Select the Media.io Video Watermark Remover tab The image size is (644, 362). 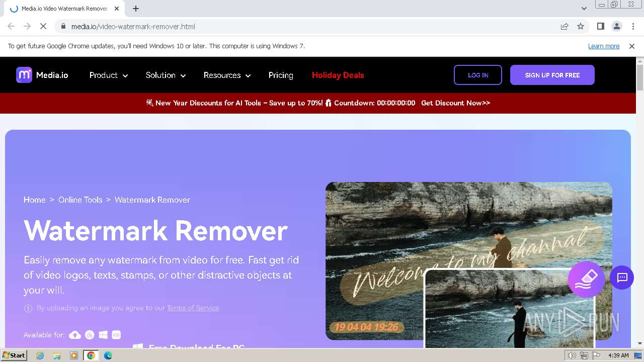[x=64, y=9]
